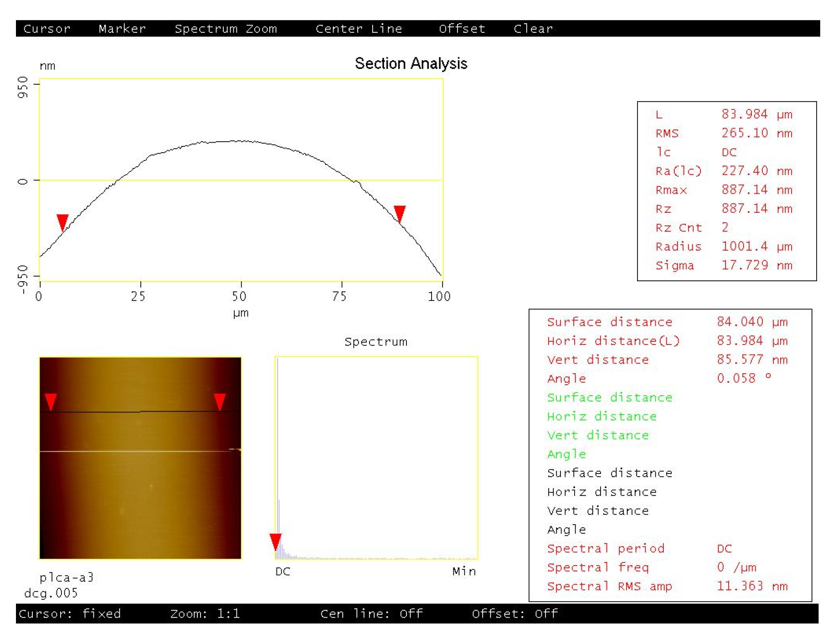This screenshot has width=838, height=644.
Task: Select the right red marker on the AFM image
Action: tap(220, 402)
